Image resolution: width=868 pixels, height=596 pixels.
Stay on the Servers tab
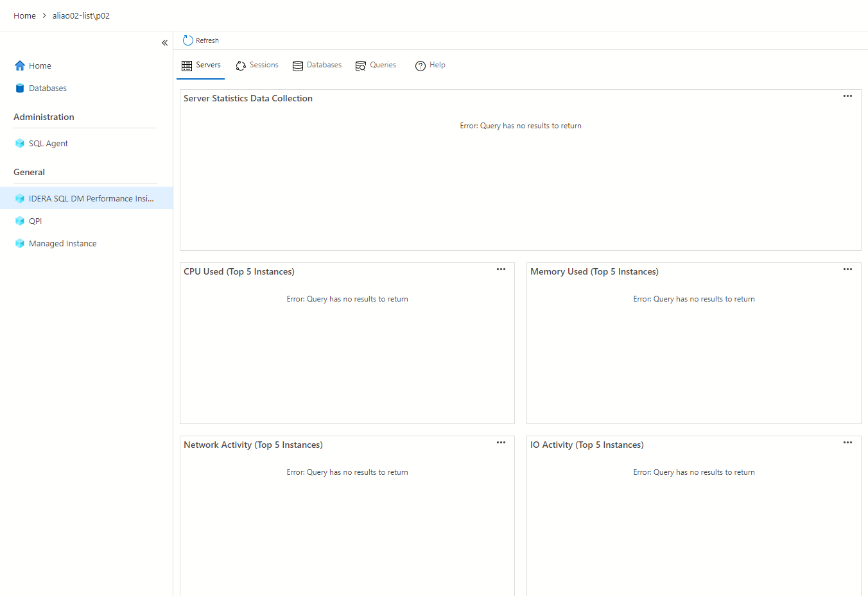point(201,65)
